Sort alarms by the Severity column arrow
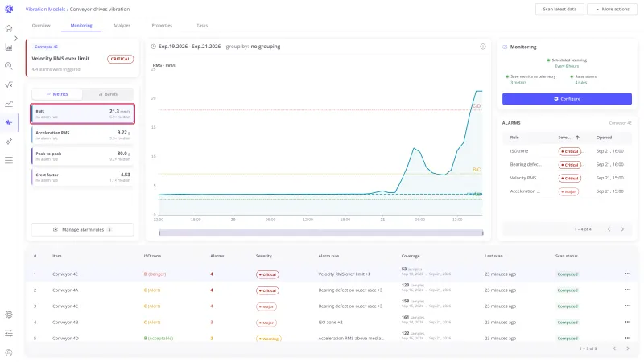 coord(577,138)
